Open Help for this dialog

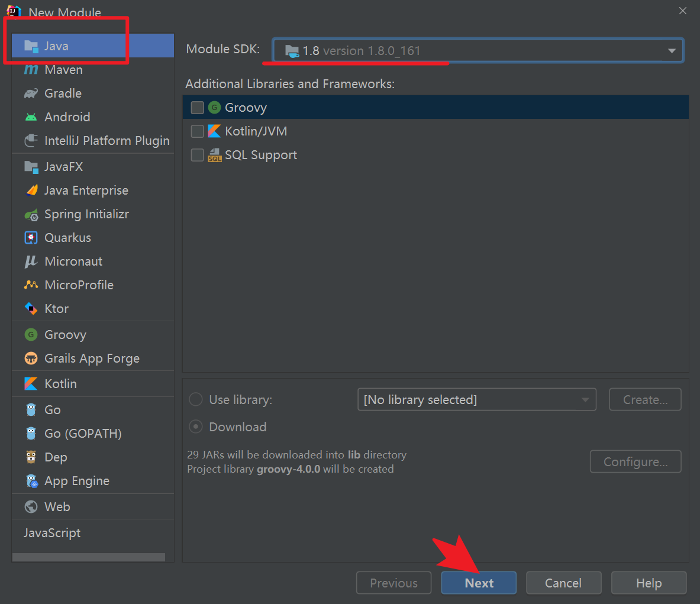coord(649,583)
